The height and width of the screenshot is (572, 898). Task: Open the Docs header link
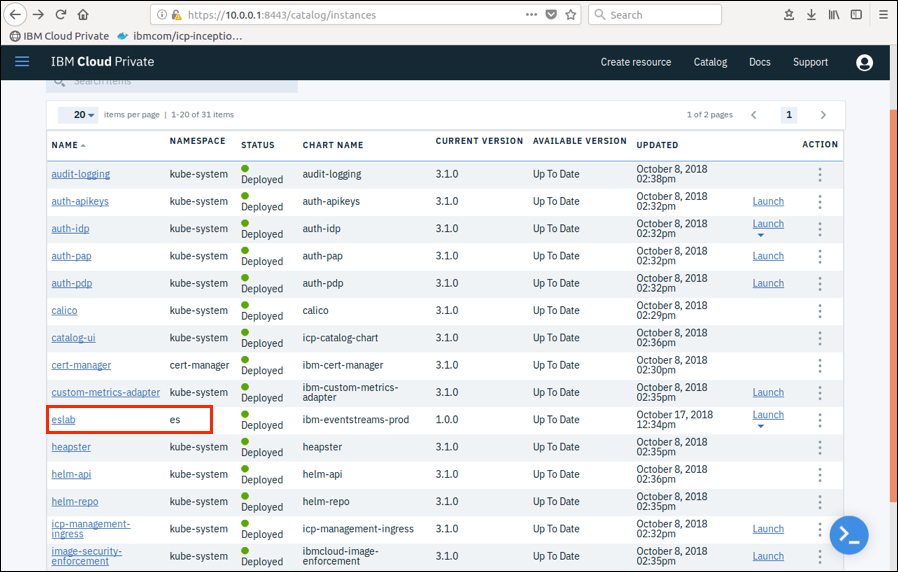tap(759, 62)
